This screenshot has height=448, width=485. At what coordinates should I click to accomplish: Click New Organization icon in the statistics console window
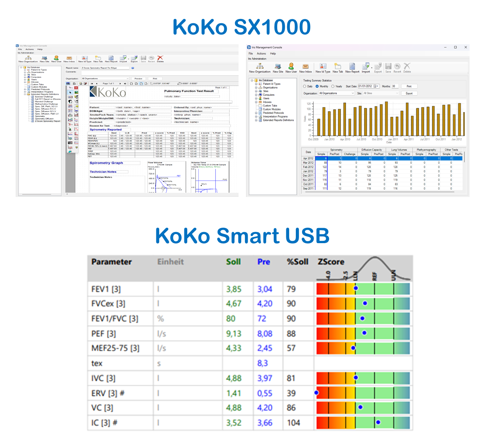point(259,67)
